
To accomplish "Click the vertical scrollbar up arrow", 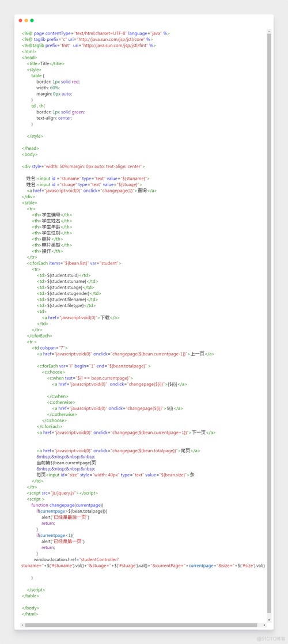I will pyautogui.click(x=269, y=31).
